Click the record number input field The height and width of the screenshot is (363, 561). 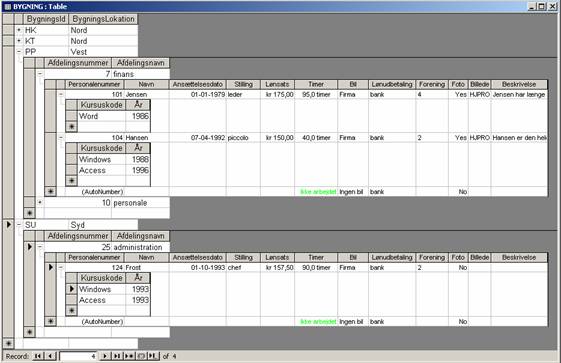pos(78,356)
